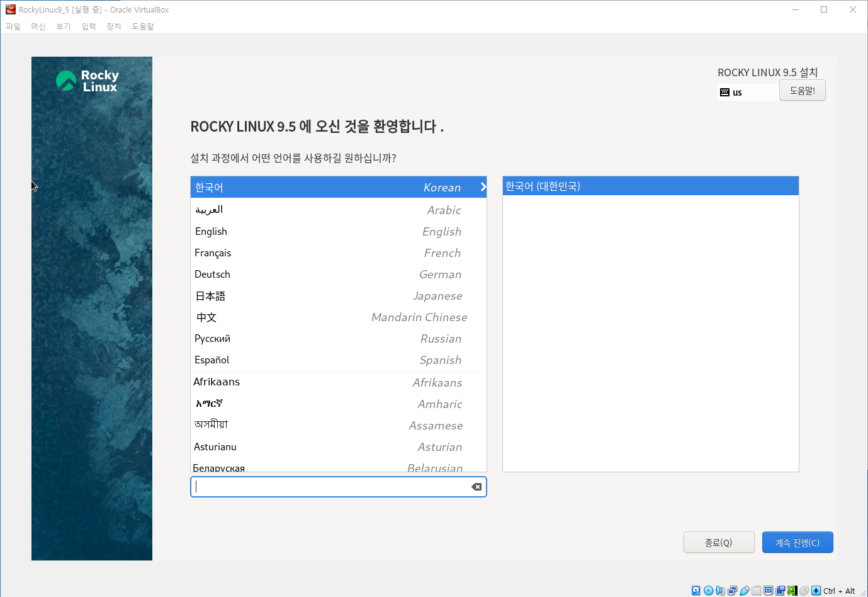
Task: Click the keyboard layout icon beside 'us'
Action: pos(724,92)
